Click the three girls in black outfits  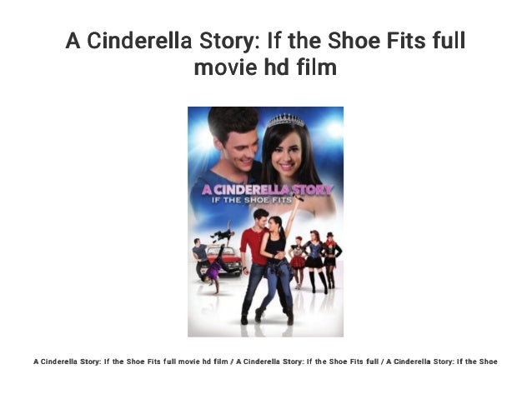(314, 262)
